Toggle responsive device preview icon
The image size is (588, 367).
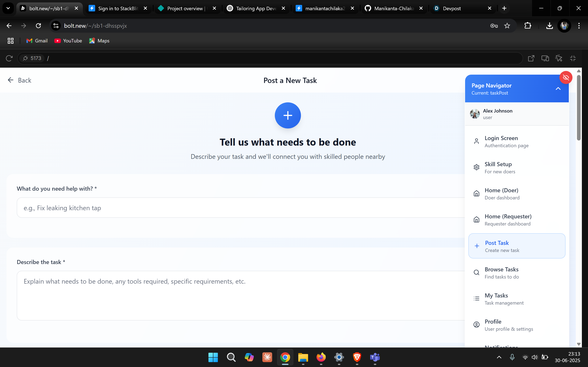click(x=545, y=58)
